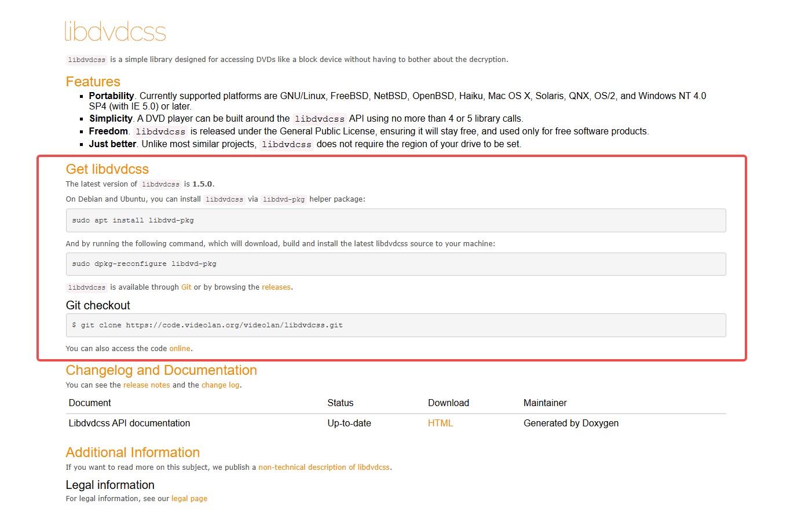Open the Git link

186,287
